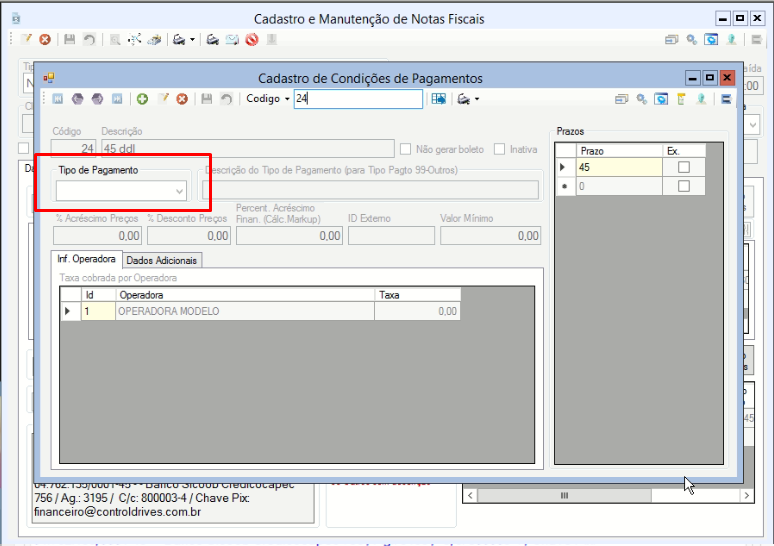Click horizontal scrollbar right arrow in Notas Fiscais
Screen dimensions: 774x546
pos(747,495)
